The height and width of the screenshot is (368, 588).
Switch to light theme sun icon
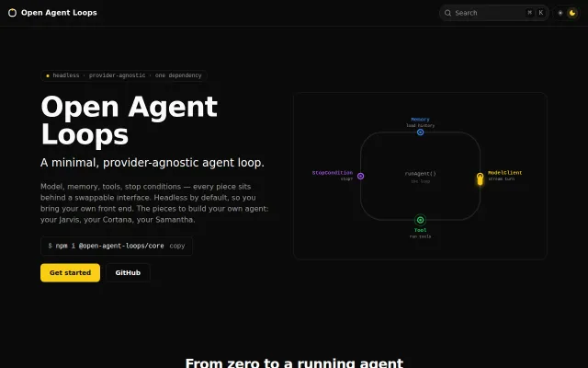pos(560,13)
